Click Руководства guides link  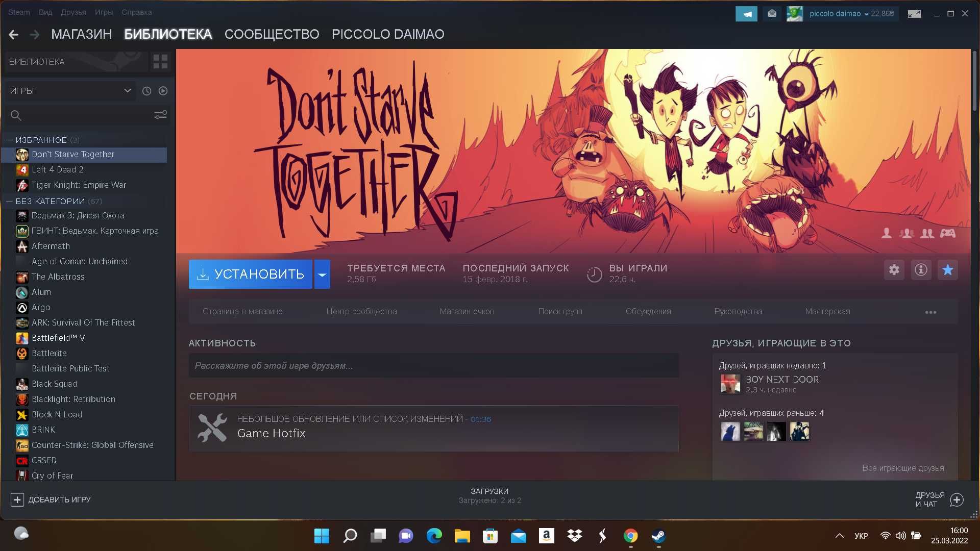tap(738, 311)
